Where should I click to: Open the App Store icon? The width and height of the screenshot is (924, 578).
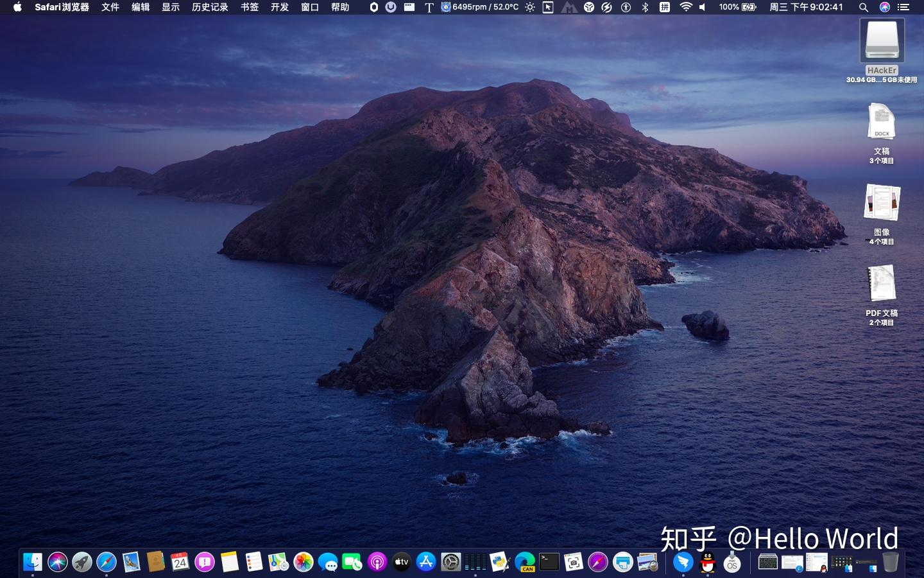pos(426,563)
